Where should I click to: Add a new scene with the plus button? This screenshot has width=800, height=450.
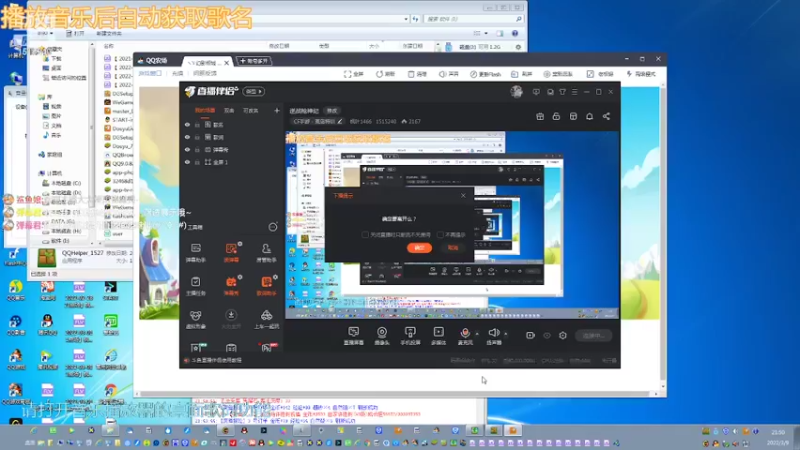pos(277,110)
